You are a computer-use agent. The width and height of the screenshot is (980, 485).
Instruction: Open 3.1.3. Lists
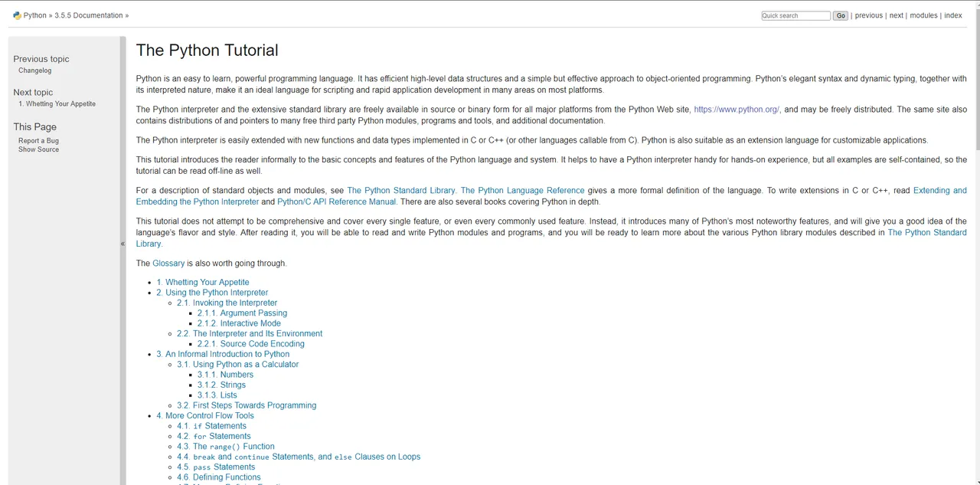click(x=217, y=395)
